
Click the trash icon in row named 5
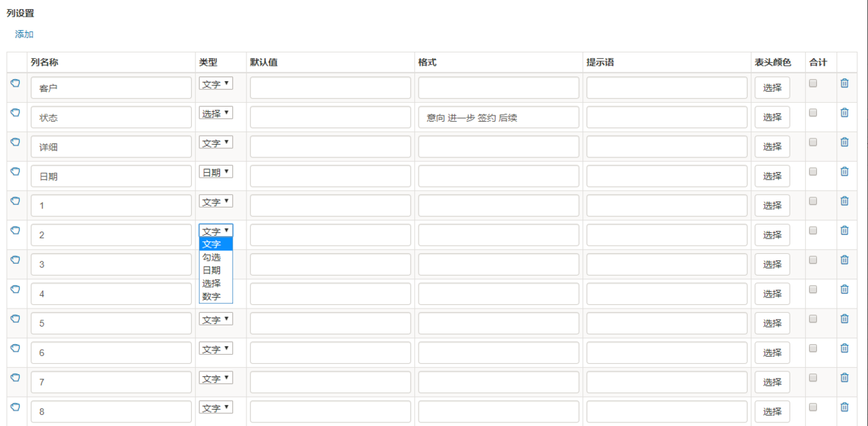click(844, 318)
